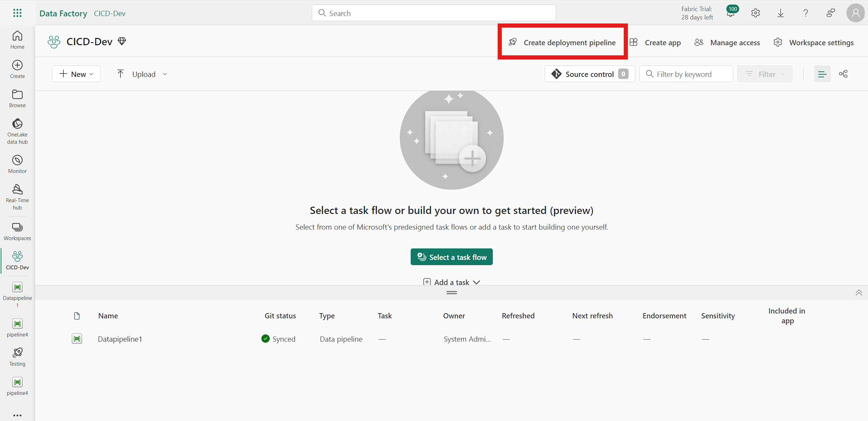Open the feedback icon in top bar
Image resolution: width=868 pixels, height=421 pixels.
click(831, 13)
